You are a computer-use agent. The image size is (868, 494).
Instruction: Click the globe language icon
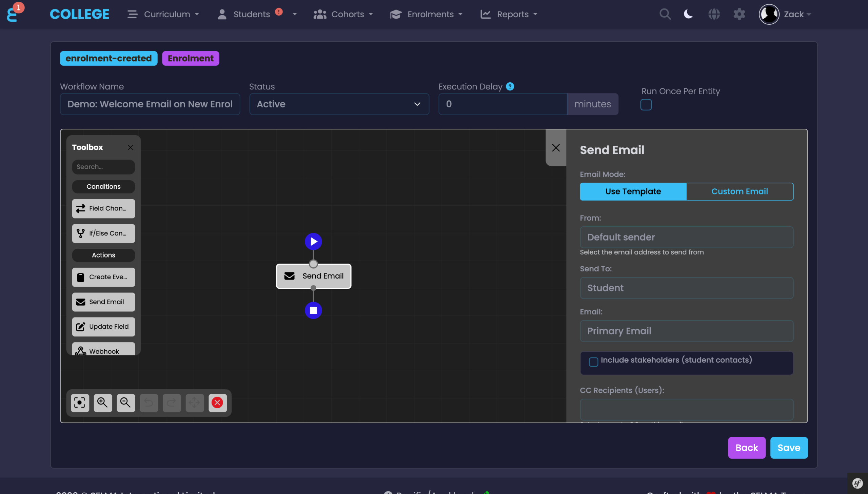[714, 14]
